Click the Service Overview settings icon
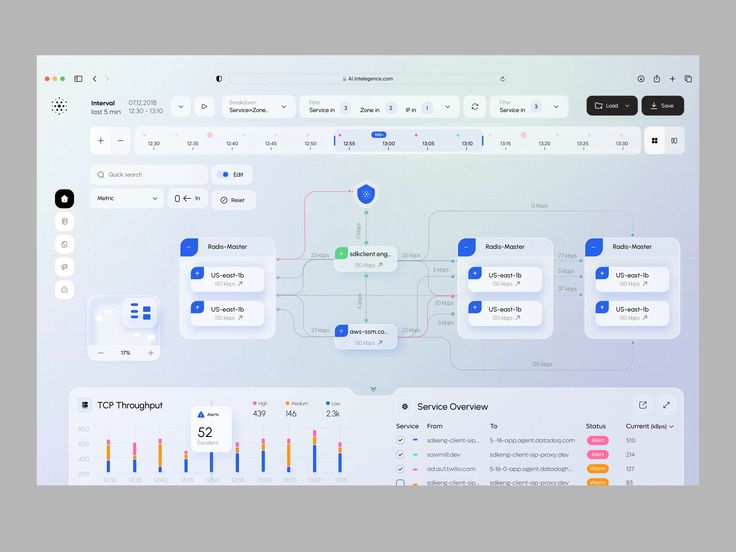 click(405, 406)
